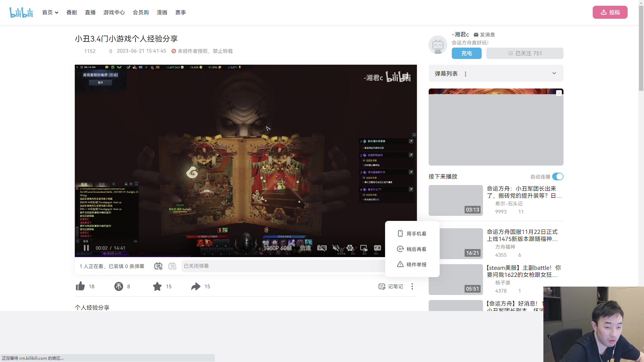Unmute the video volume icon

pyautogui.click(x=336, y=248)
